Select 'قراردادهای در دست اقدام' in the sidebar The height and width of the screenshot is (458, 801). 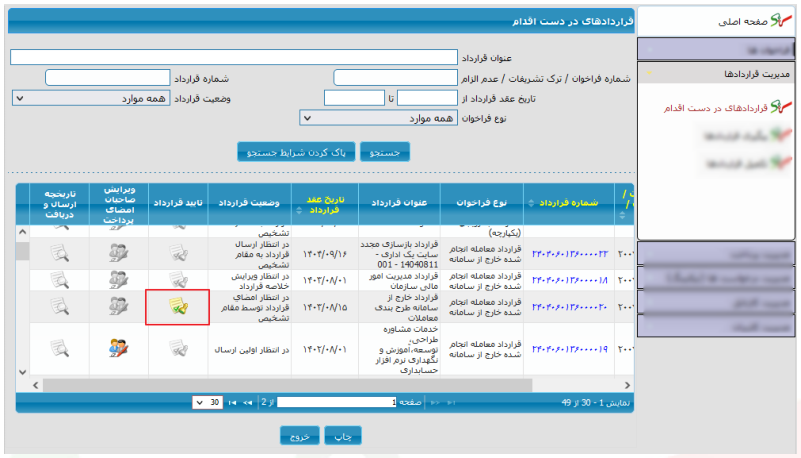[715, 108]
